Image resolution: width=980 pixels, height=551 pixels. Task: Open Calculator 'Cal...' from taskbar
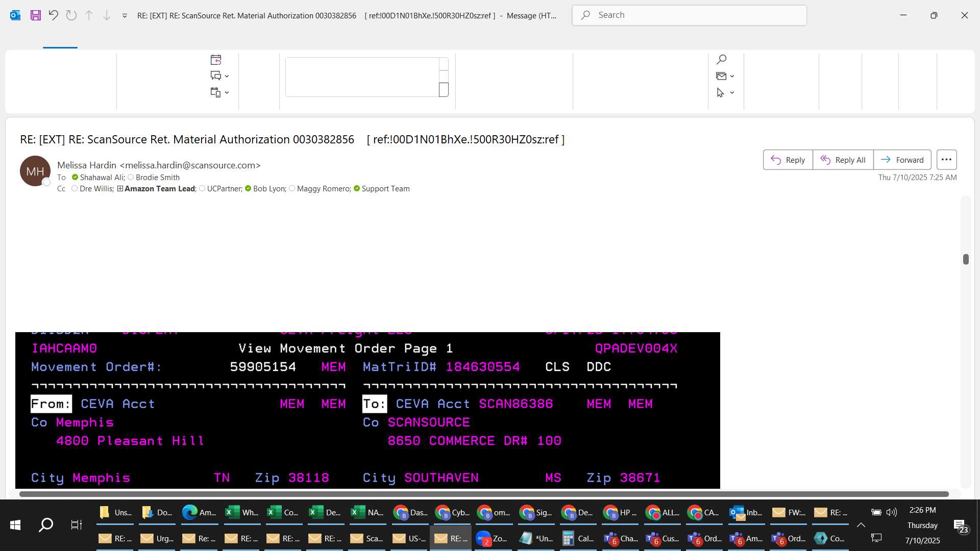click(x=578, y=538)
